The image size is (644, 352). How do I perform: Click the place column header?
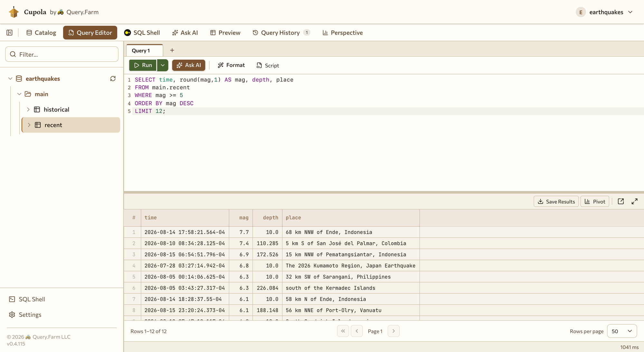pos(351,218)
